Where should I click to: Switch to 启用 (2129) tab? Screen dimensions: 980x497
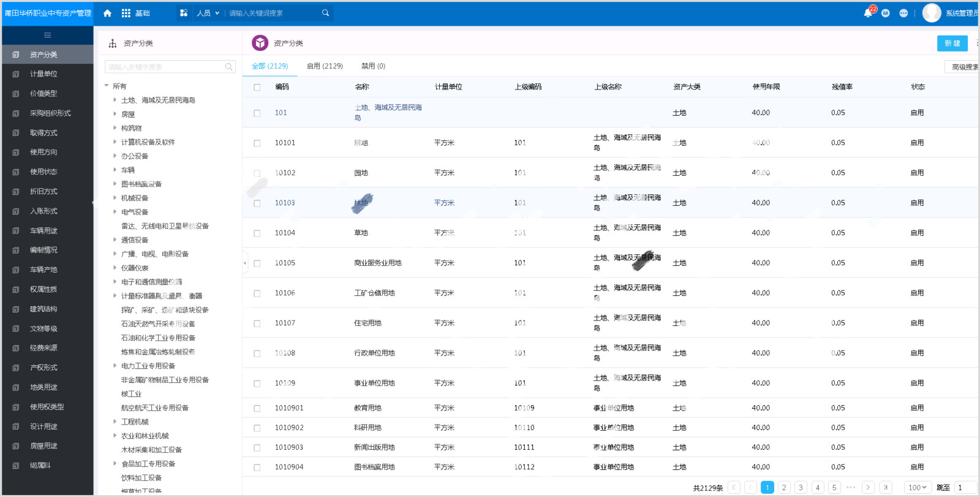(325, 66)
